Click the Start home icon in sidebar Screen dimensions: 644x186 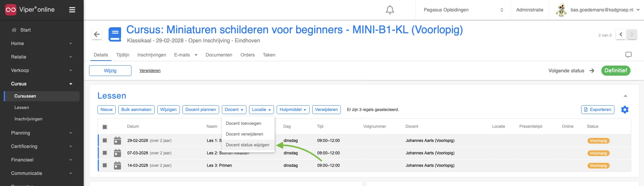[14, 30]
